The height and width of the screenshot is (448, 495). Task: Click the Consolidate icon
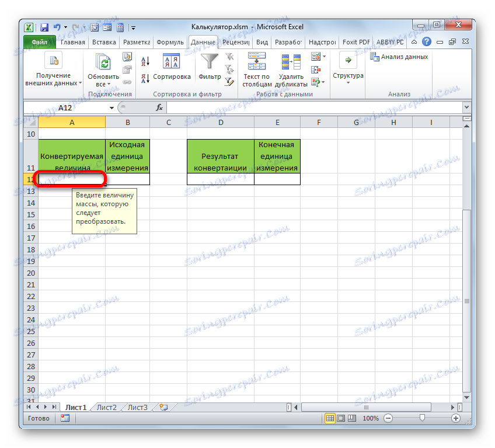click(x=316, y=70)
